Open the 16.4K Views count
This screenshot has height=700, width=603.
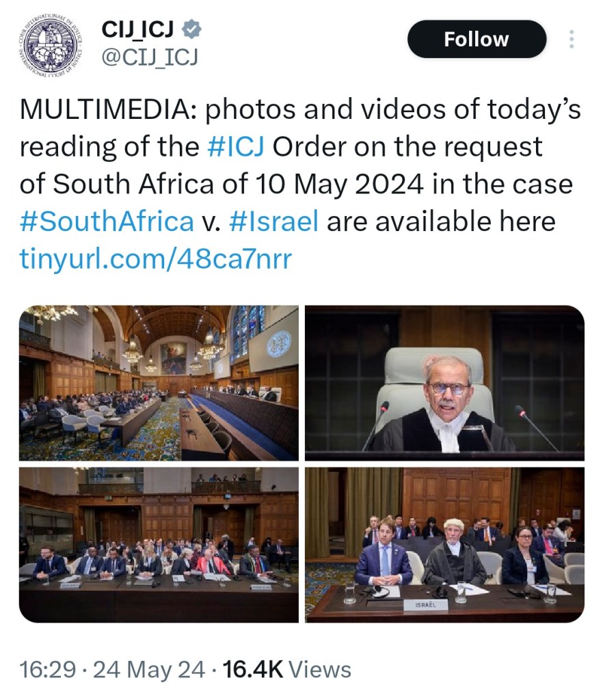point(286,669)
